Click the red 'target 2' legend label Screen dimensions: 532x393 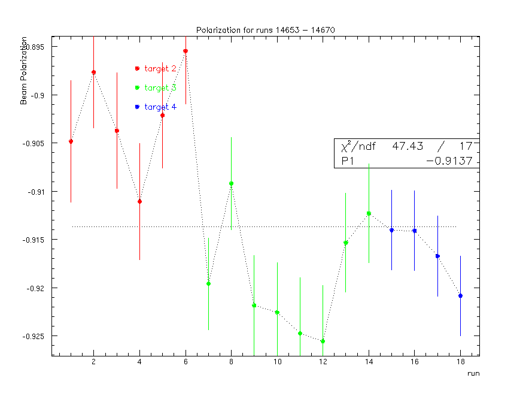tap(160, 69)
